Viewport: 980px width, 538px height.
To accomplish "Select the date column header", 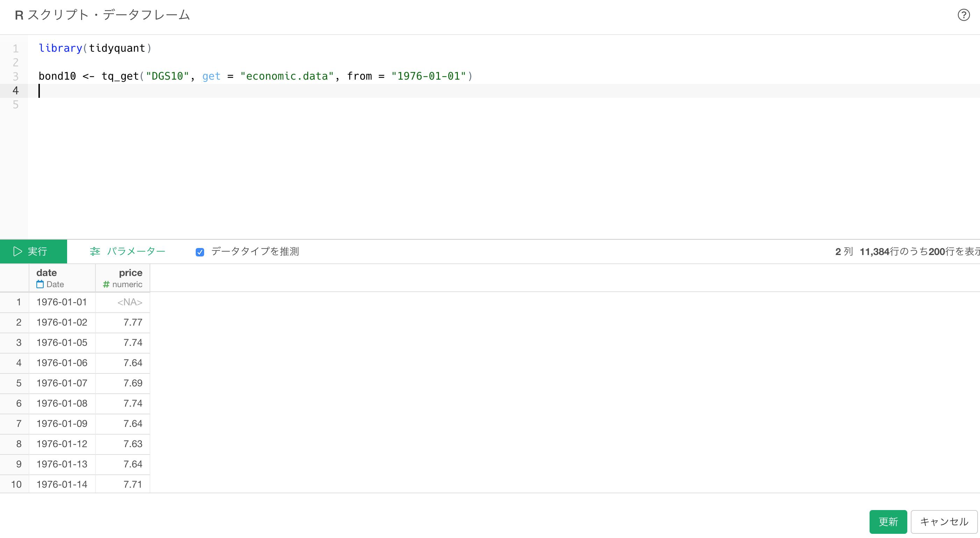I will [62, 278].
